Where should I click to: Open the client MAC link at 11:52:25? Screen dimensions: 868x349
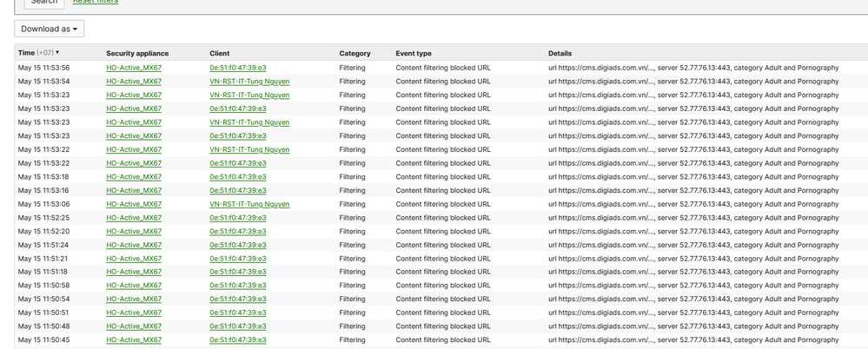(238, 217)
